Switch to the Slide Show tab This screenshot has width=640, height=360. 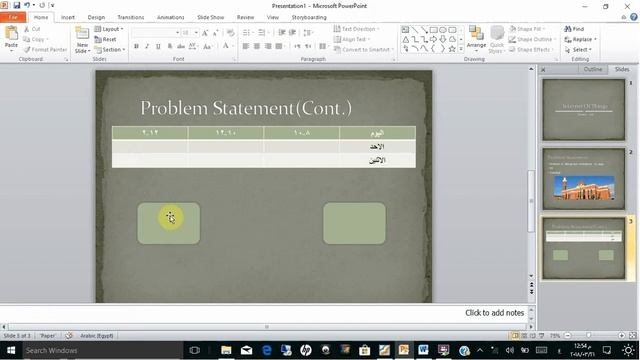pos(211,17)
